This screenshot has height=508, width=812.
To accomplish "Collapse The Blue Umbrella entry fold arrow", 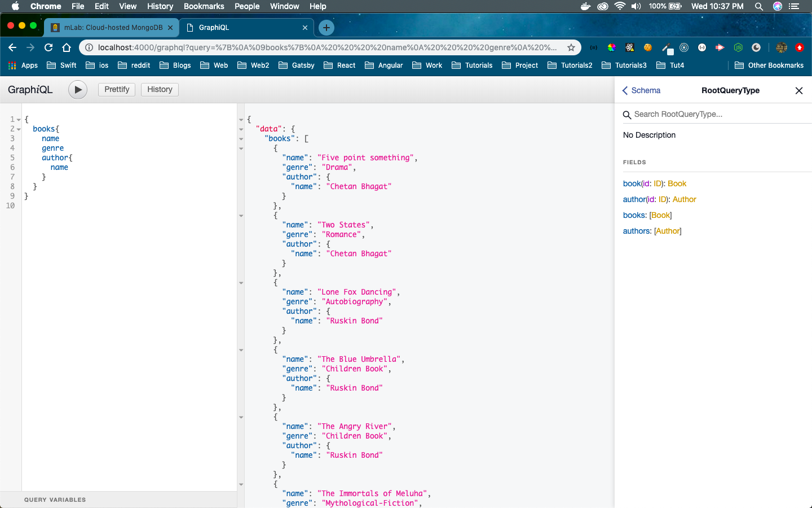I will (x=241, y=350).
